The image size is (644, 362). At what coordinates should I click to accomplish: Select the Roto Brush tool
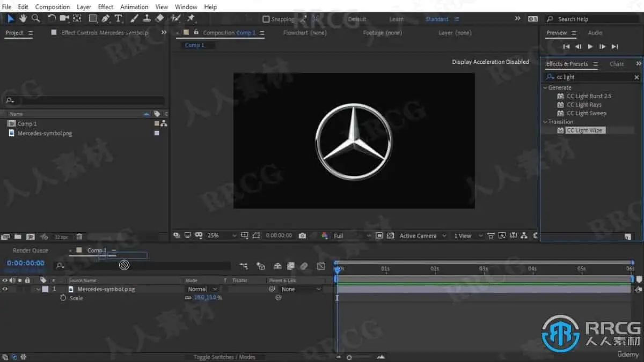(175, 18)
